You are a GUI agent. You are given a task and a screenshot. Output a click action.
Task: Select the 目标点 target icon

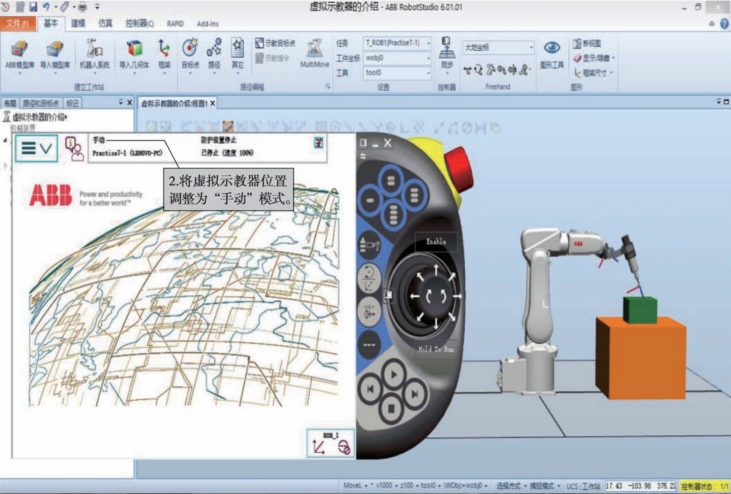coord(190,52)
